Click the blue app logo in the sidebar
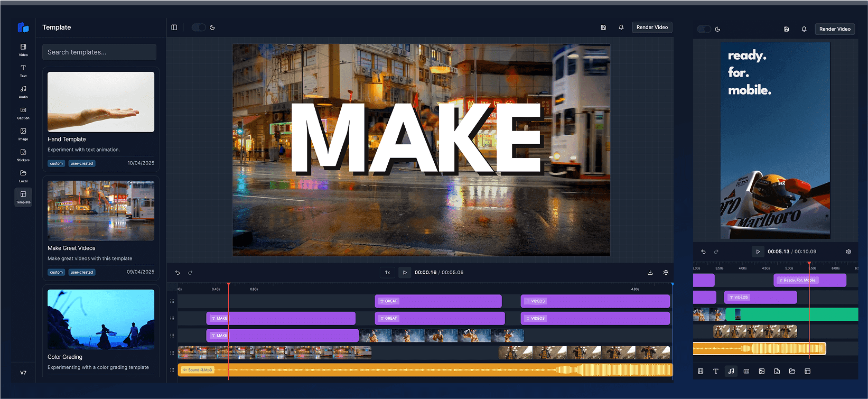Image resolution: width=868 pixels, height=399 pixels. (23, 27)
